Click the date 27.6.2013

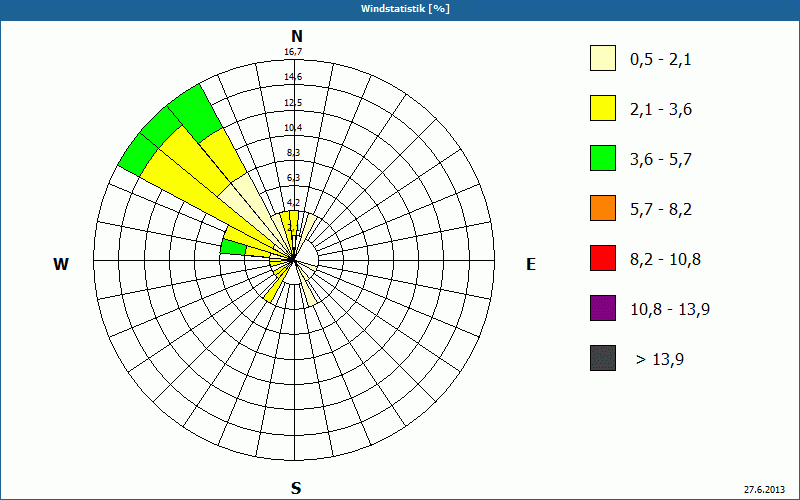tap(764, 490)
